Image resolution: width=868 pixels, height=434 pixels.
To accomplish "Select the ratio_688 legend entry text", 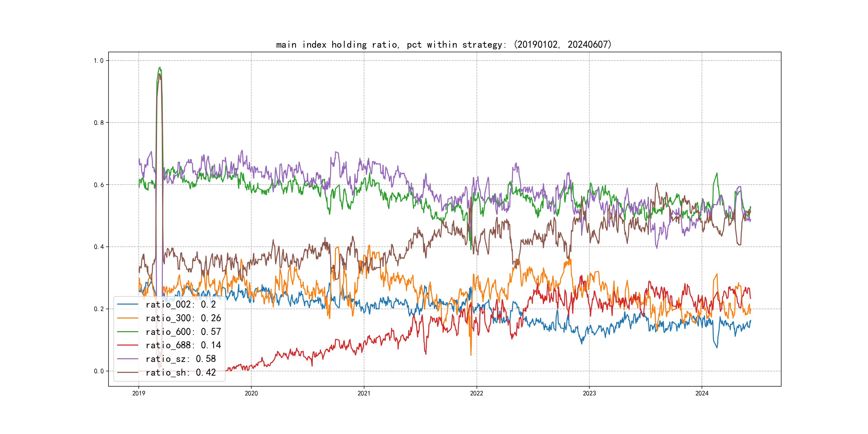I will click(183, 345).
